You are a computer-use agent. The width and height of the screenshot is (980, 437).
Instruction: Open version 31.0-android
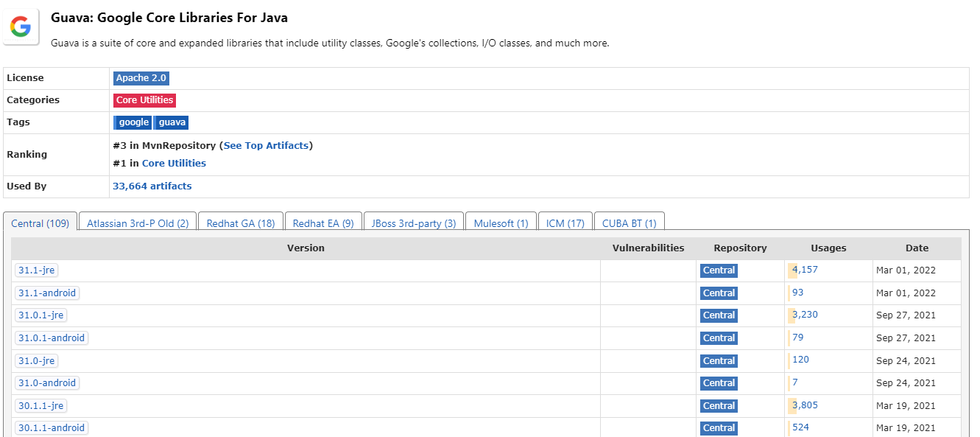(47, 383)
